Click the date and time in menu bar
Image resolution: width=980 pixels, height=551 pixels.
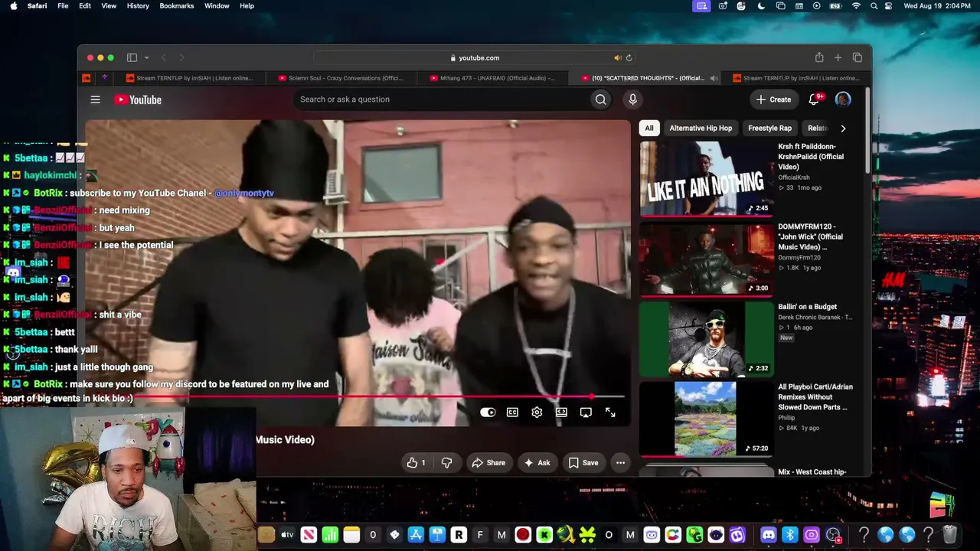click(938, 6)
